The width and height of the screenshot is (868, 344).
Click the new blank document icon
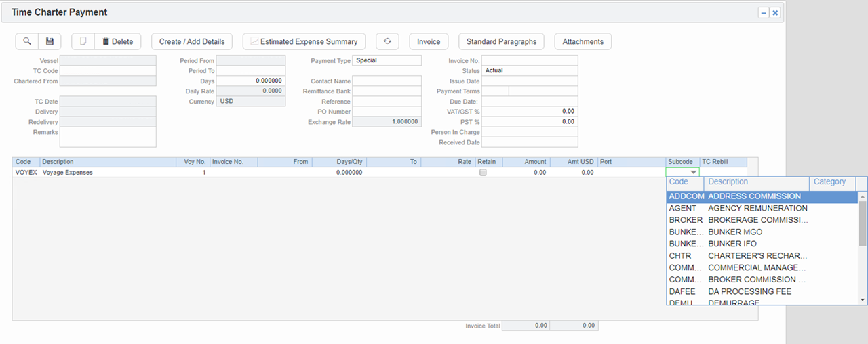coord(83,41)
